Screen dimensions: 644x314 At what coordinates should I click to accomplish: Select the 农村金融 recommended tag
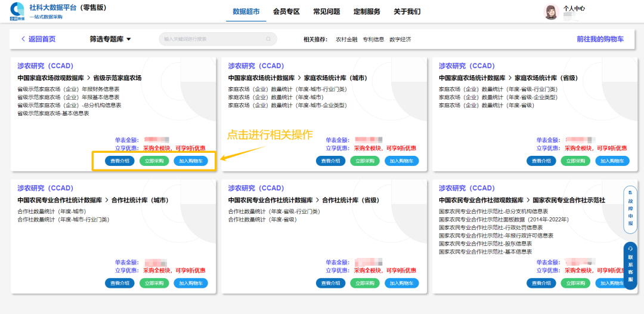[346, 39]
